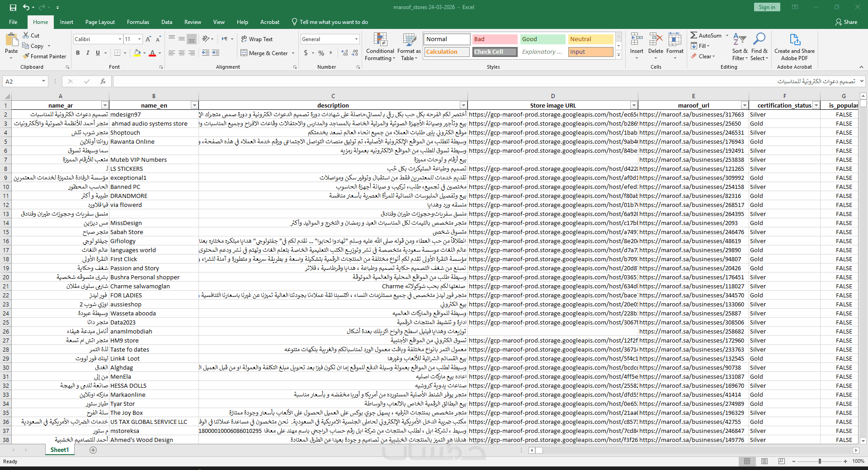868x470 pixels.
Task: Apply percent style to cells
Action: (x=321, y=53)
